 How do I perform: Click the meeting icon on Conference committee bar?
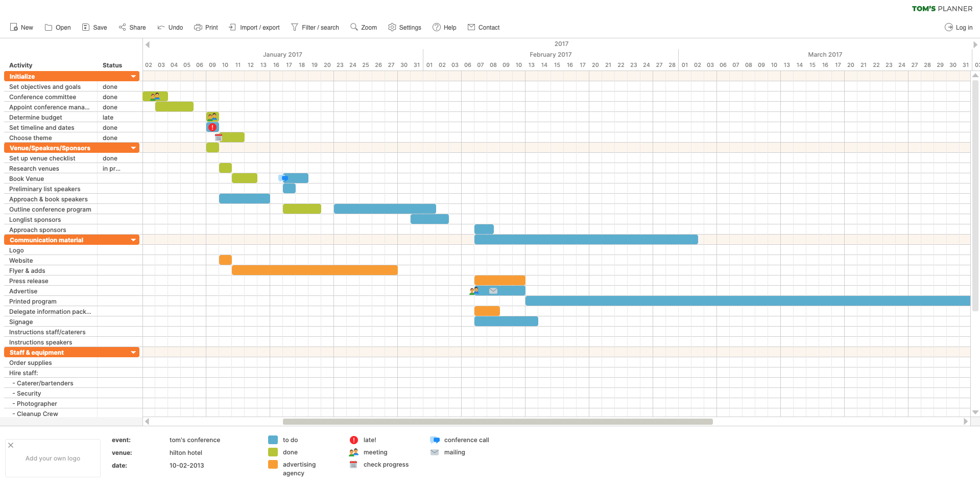155,96
